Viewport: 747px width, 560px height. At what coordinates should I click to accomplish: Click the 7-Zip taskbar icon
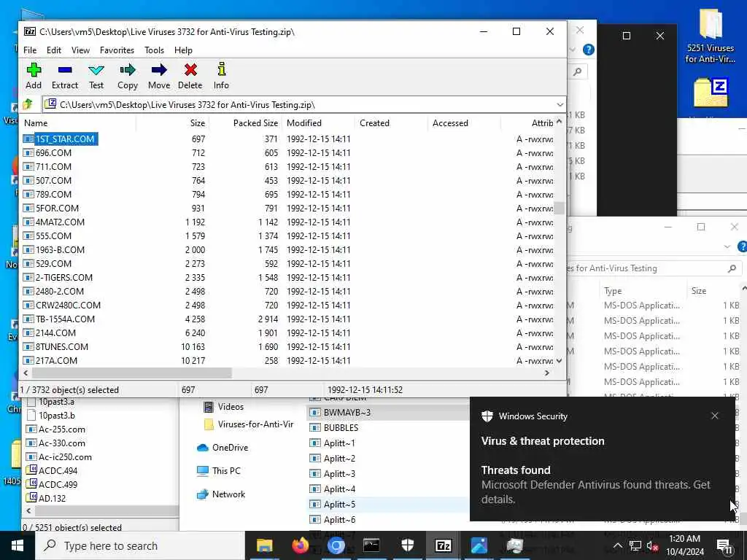[443, 545]
